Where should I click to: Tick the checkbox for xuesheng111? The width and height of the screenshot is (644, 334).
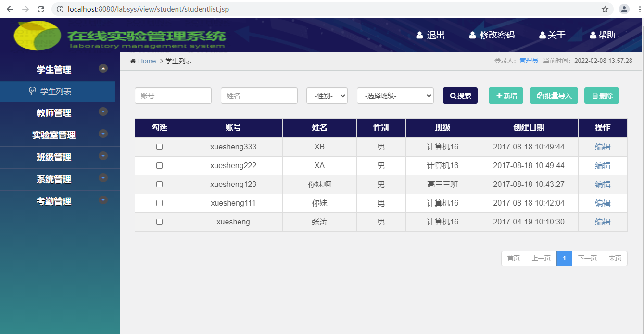159,203
